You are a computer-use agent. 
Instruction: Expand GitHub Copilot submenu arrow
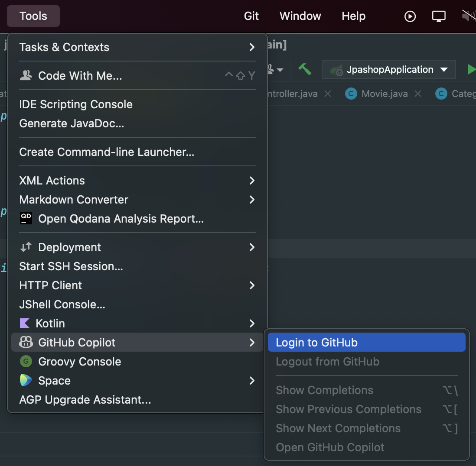(252, 343)
